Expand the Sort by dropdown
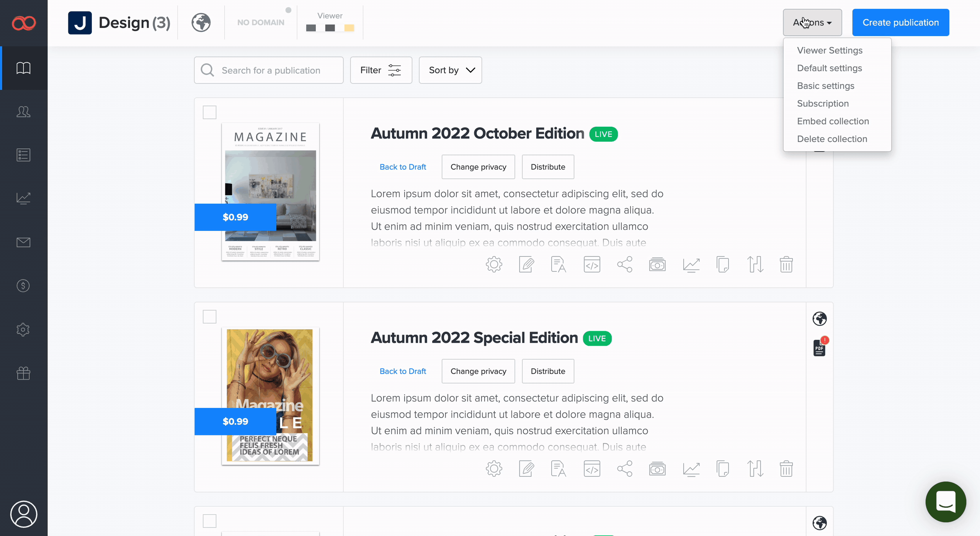 coord(450,70)
